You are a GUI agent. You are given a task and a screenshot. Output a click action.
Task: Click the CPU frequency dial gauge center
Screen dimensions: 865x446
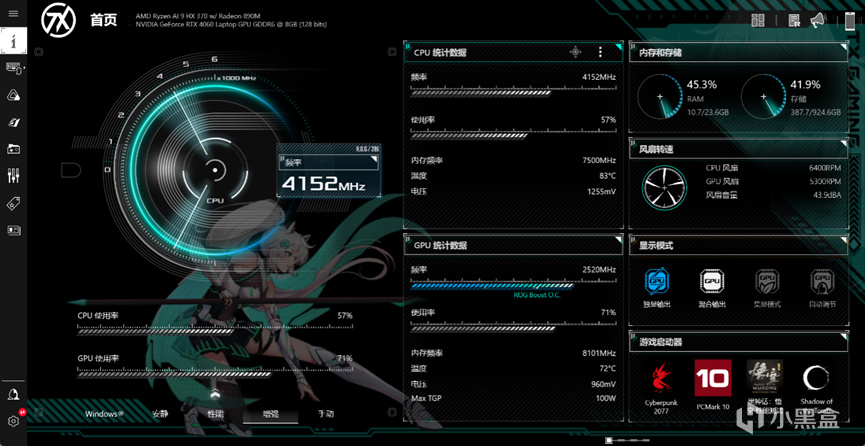215,170
